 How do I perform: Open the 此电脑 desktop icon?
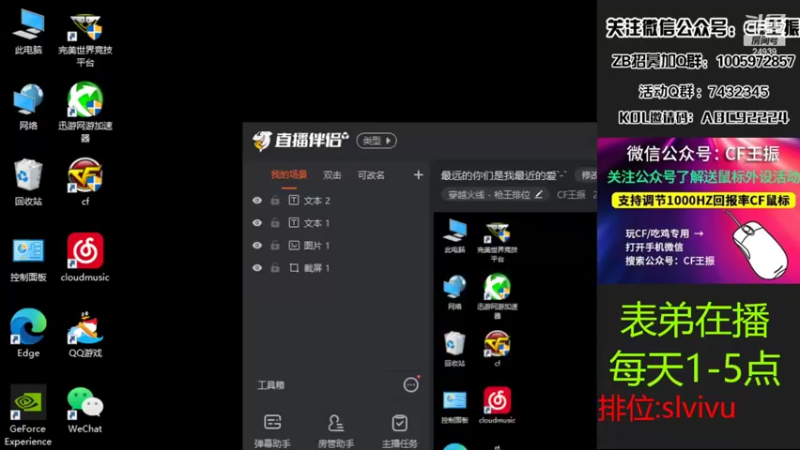(29, 32)
